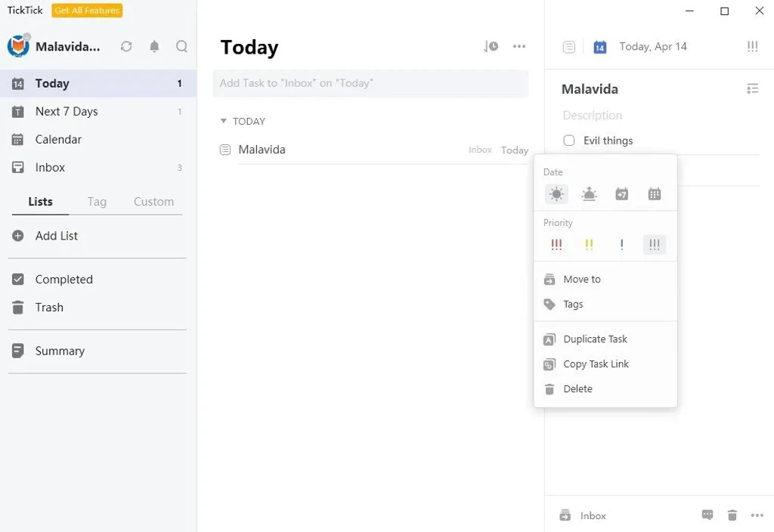This screenshot has height=532, width=774.
Task: Open the more options dots at the bottom of the detail pane
Action: [757, 515]
